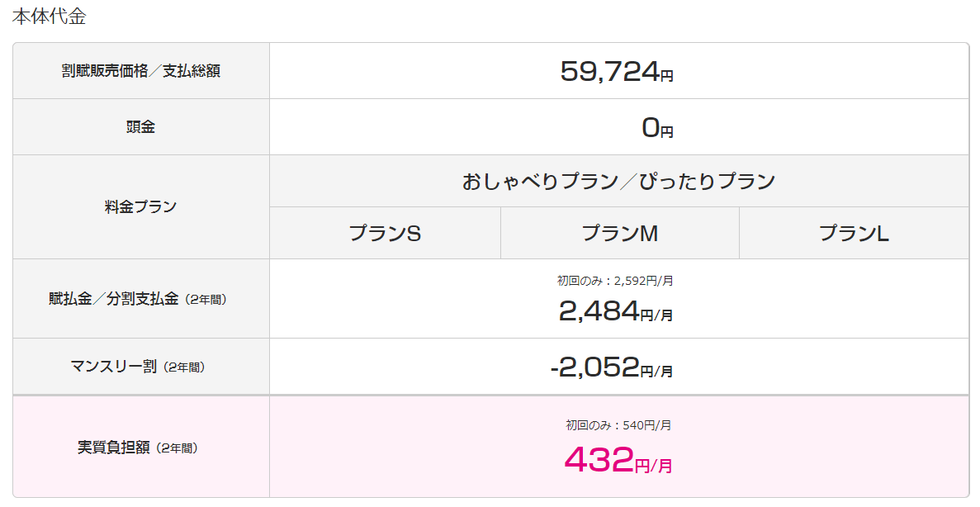Select the プランS column header
980x507 pixels.
coord(385,233)
